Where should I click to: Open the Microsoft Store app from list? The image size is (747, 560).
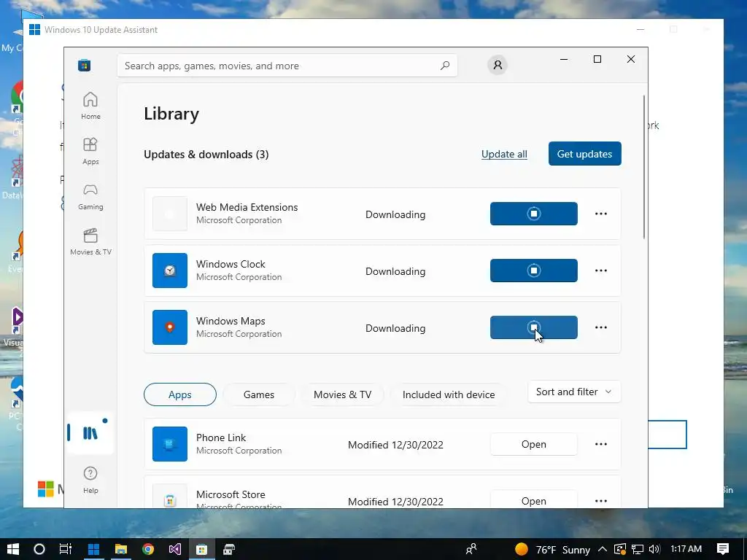pyautogui.click(x=533, y=500)
